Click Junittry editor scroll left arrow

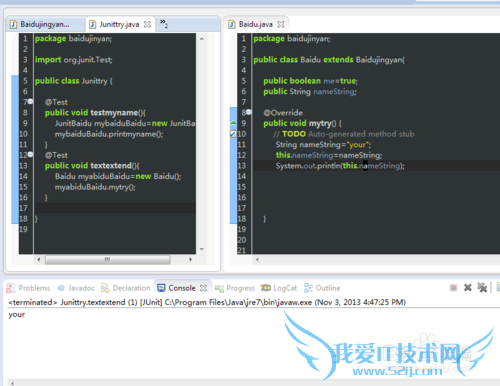click(x=39, y=259)
